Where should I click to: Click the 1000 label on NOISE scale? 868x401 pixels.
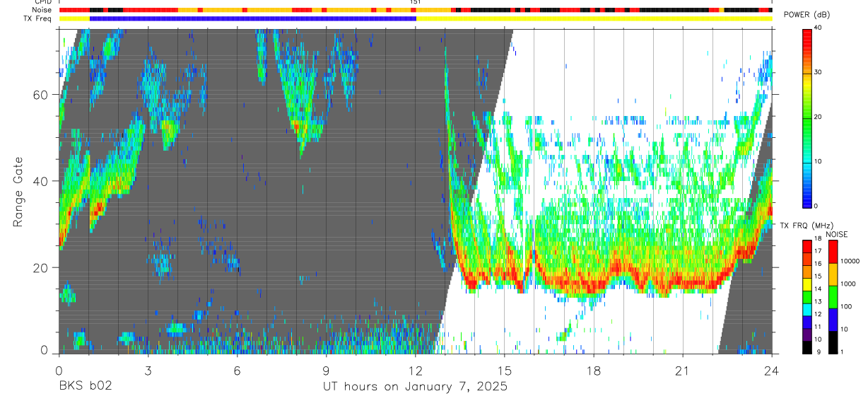pos(848,284)
